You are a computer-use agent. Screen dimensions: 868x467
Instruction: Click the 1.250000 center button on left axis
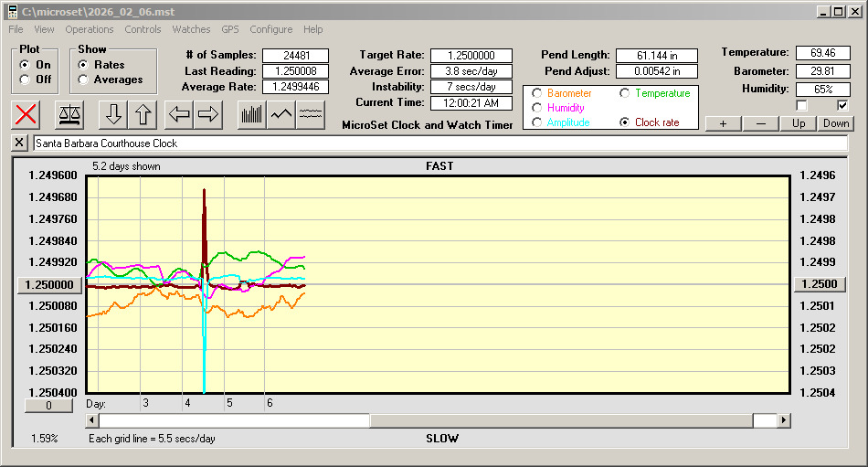50,284
